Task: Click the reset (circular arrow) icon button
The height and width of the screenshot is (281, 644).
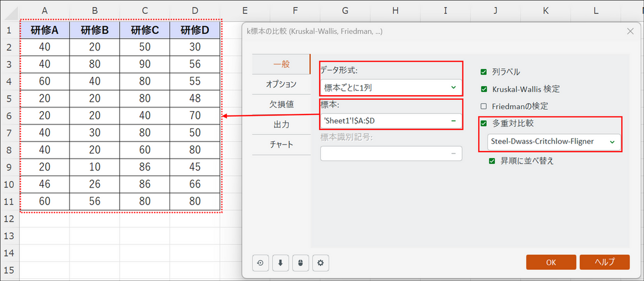Action: click(x=260, y=263)
